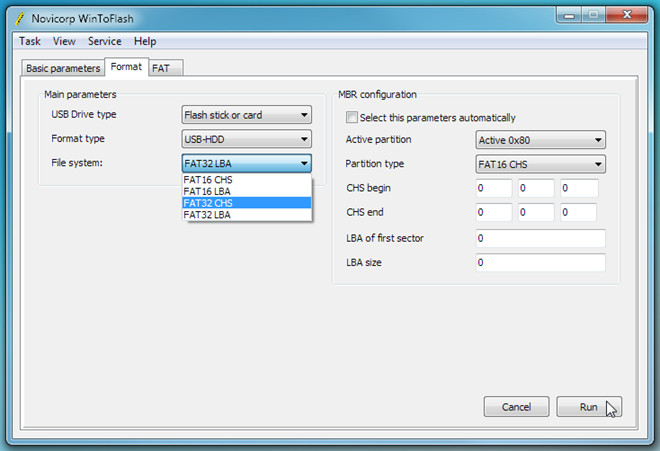The image size is (660, 451).
Task: Click the Run button
Action: click(x=589, y=407)
